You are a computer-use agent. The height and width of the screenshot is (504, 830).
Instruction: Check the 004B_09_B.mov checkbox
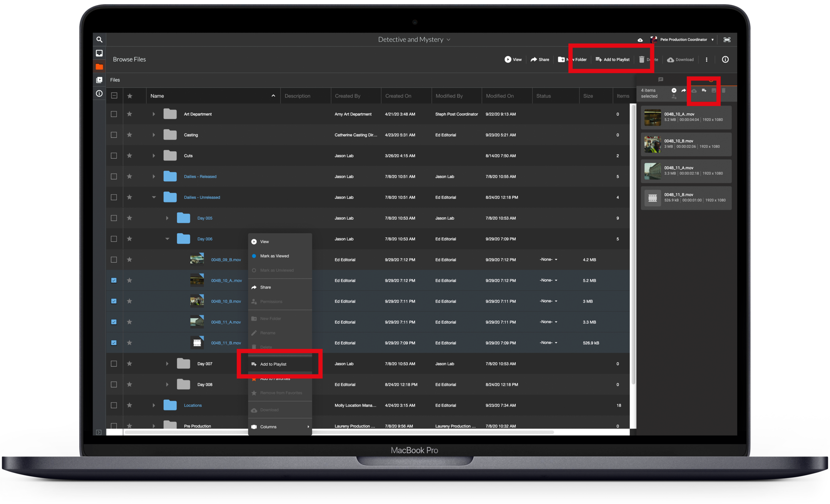point(114,260)
